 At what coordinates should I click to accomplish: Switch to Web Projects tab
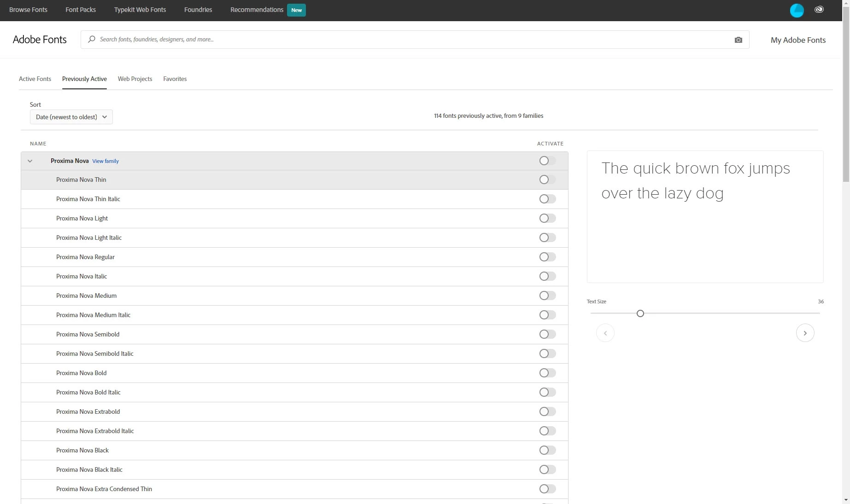click(x=135, y=79)
